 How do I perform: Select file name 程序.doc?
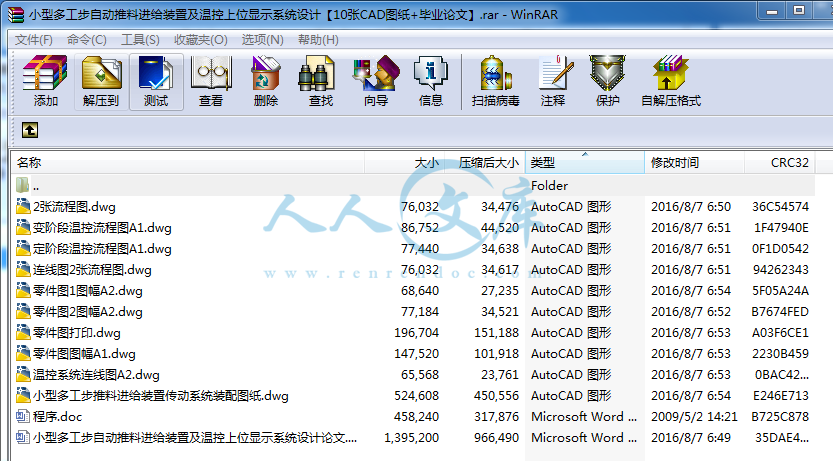point(57,416)
